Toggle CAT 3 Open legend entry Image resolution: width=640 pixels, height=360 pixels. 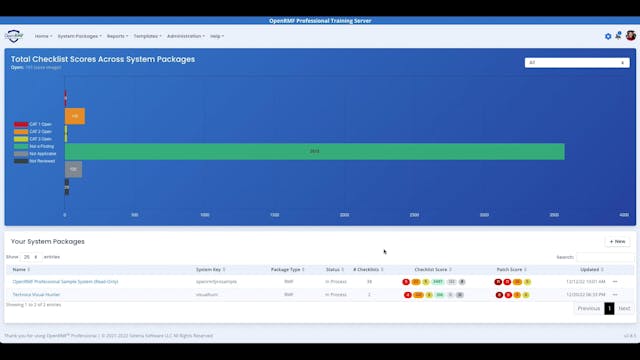(33, 139)
